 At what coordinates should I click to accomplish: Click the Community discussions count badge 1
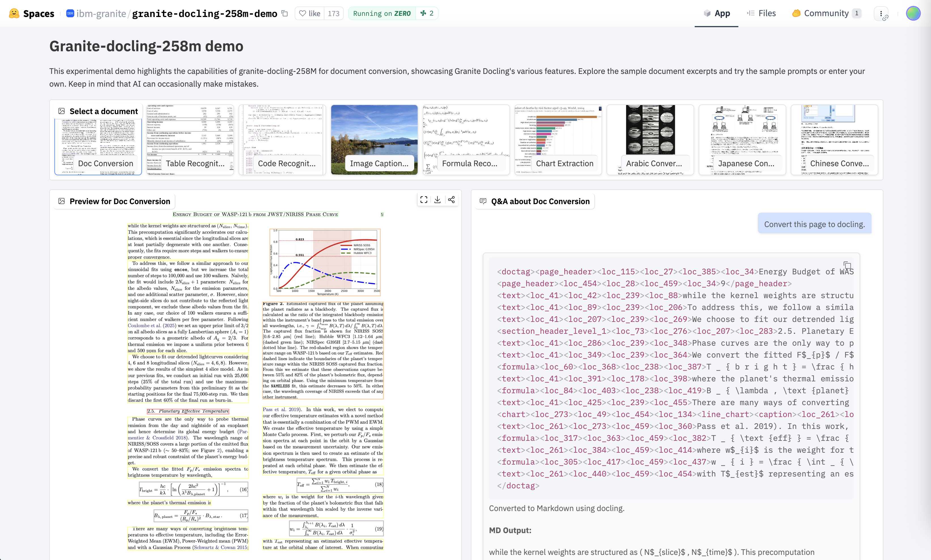(x=856, y=14)
